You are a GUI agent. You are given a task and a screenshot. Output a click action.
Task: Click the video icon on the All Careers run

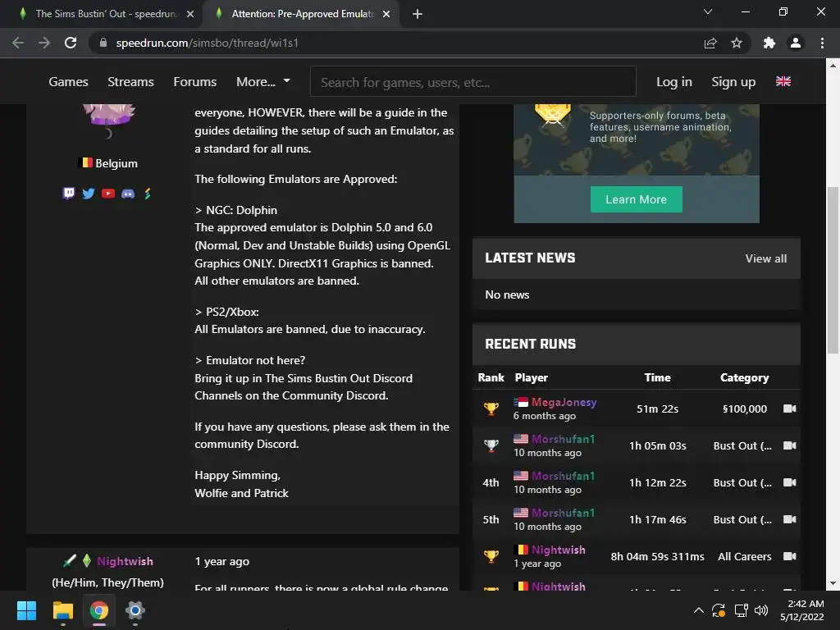[790, 557]
